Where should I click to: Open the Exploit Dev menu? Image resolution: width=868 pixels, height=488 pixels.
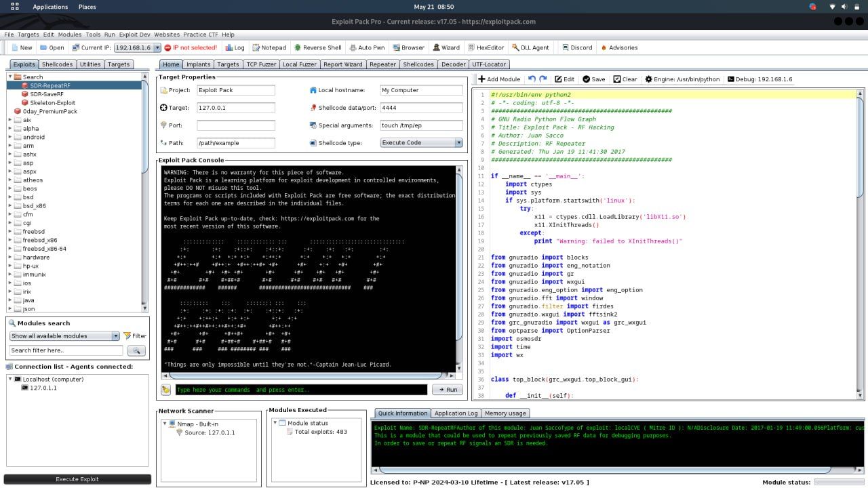point(134,35)
